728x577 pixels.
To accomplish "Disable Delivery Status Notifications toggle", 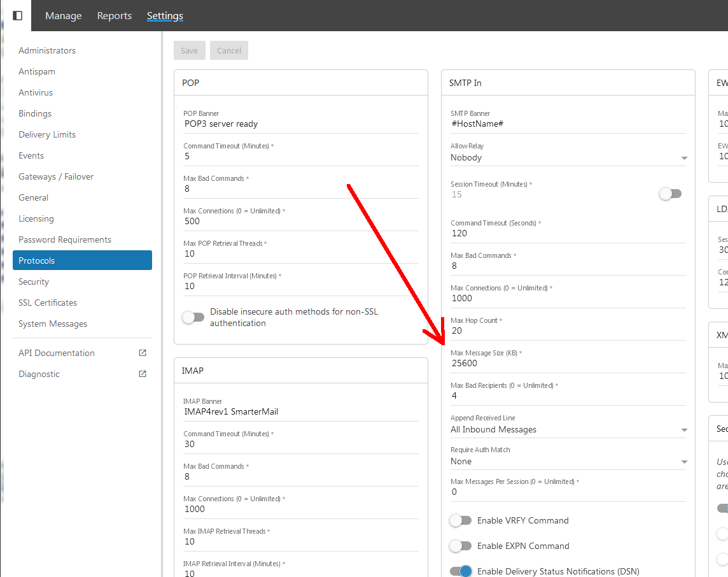I will (461, 571).
